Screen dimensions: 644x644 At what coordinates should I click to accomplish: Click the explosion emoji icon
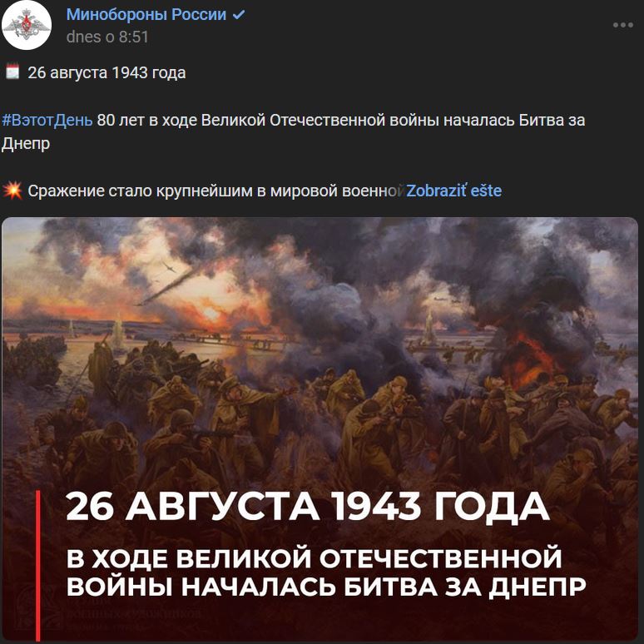tap(12, 191)
